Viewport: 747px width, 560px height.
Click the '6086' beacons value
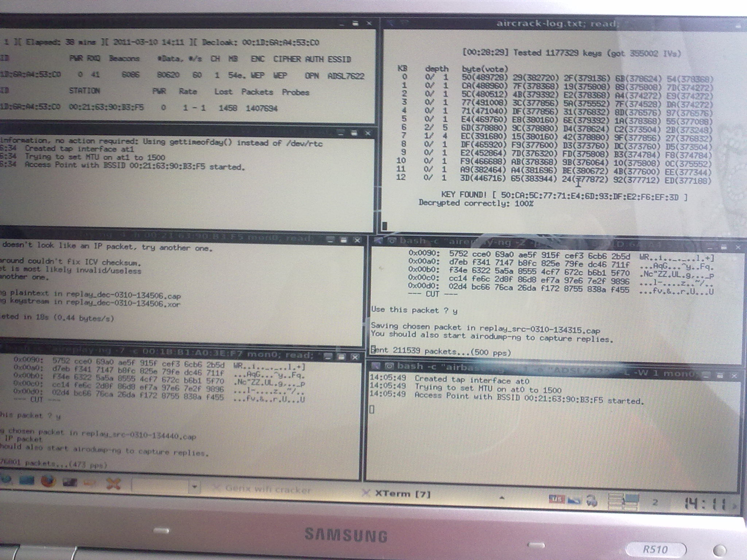click(130, 75)
